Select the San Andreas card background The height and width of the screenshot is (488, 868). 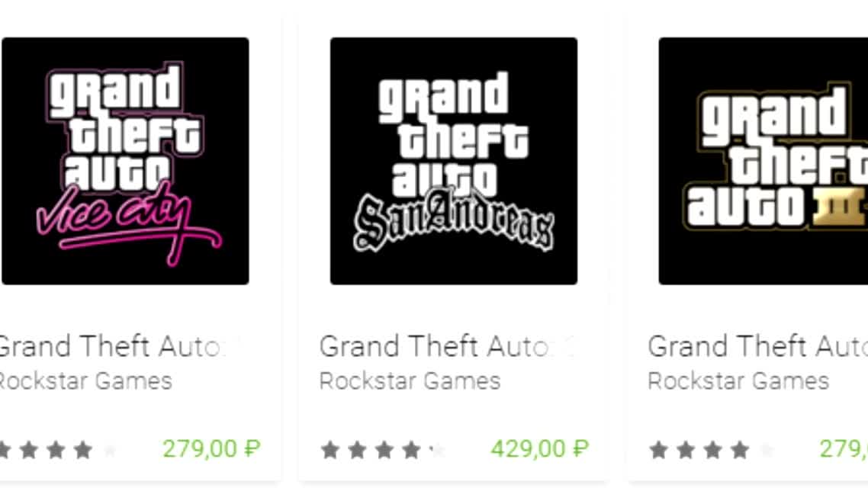point(453,249)
